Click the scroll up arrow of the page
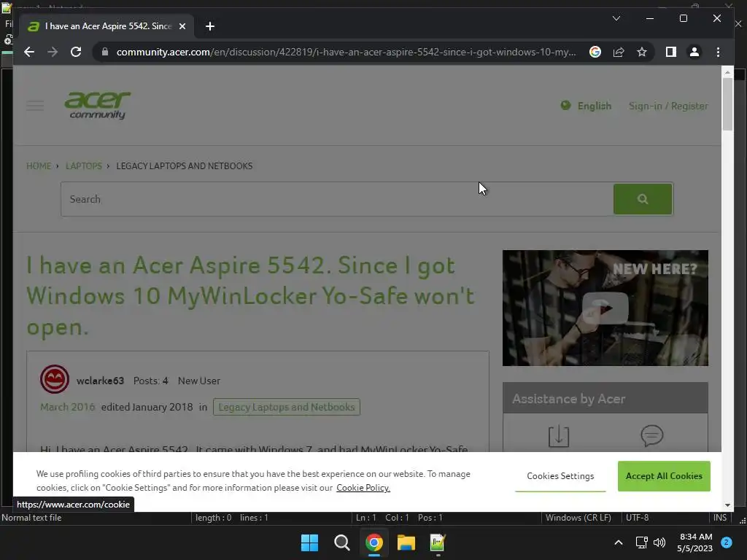The image size is (747, 560). point(727,72)
